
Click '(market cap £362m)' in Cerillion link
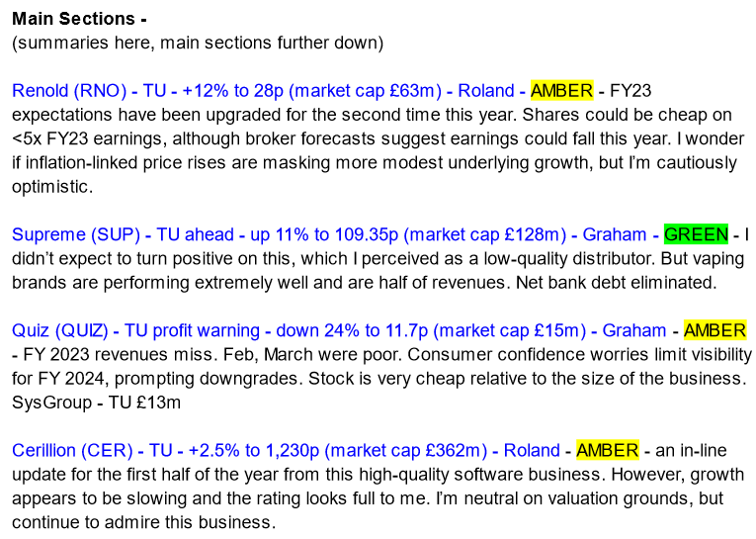click(x=406, y=450)
